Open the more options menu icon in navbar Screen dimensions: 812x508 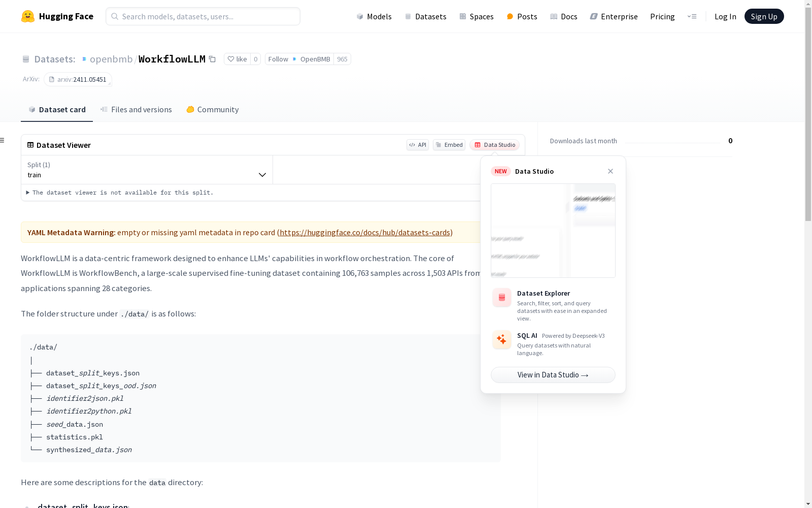[x=692, y=16]
